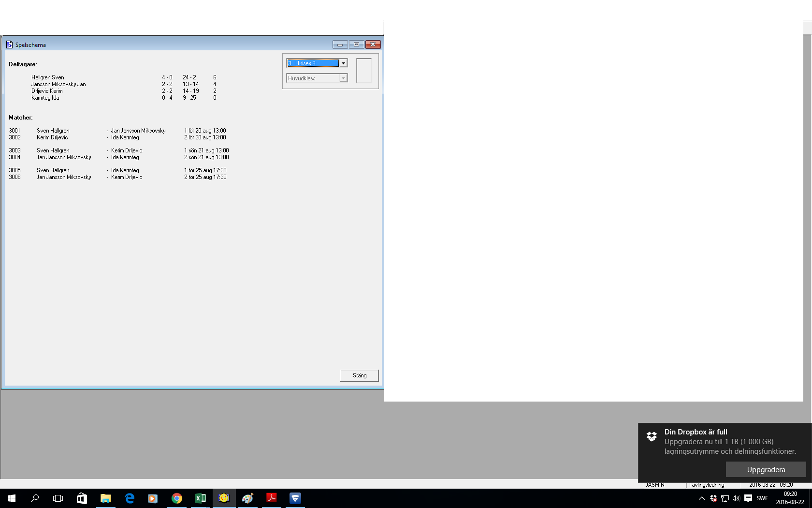Open File Explorer from taskbar
Viewport: 812px width, 508px height.
point(105,498)
